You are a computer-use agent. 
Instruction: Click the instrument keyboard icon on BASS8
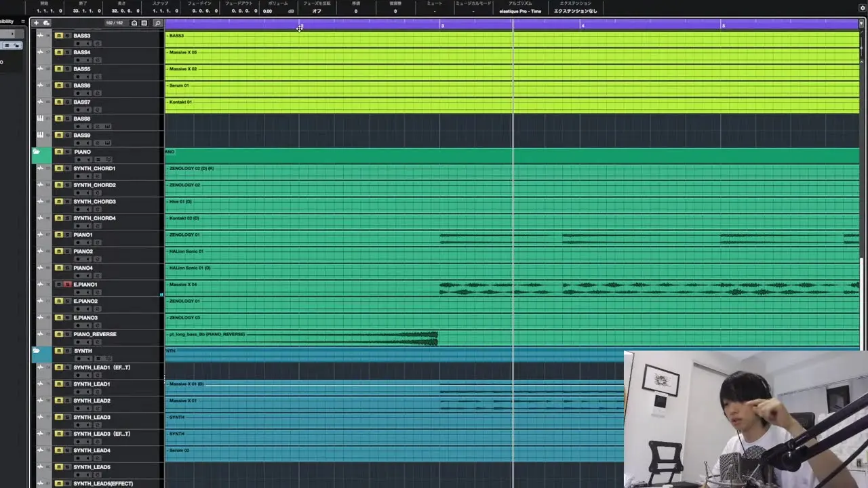(40, 119)
